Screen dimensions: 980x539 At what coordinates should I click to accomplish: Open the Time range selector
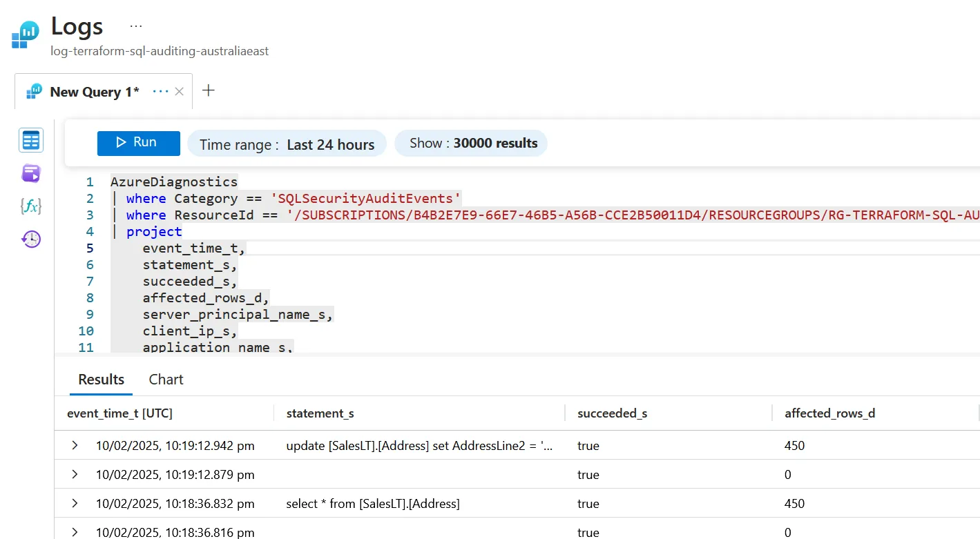pyautogui.click(x=287, y=144)
